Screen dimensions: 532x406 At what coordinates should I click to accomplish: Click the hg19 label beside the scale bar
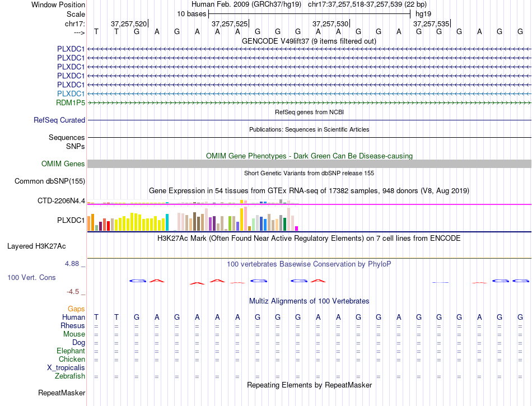tap(423, 14)
